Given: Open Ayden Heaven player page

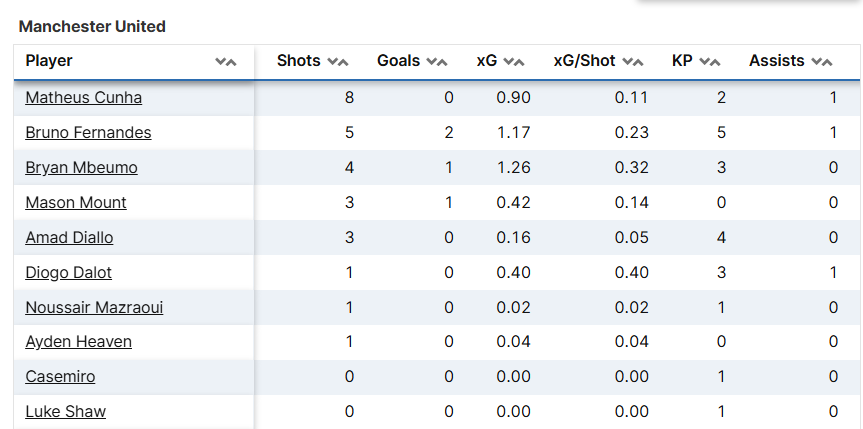Looking at the screenshot, I should coord(78,342).
